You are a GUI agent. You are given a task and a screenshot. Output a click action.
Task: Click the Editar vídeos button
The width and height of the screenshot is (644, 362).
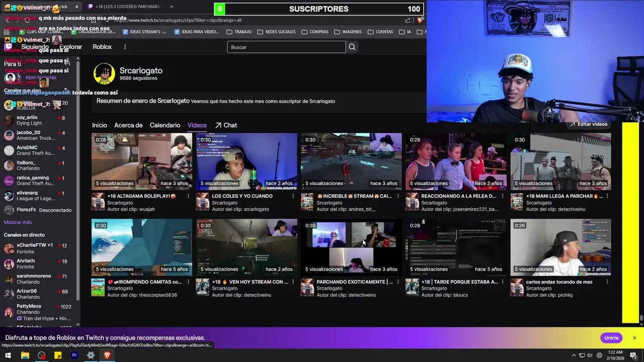click(589, 124)
